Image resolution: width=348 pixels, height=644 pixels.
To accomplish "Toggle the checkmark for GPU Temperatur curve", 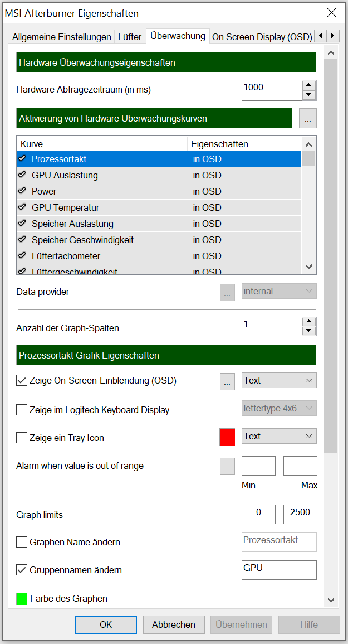I will pyautogui.click(x=23, y=207).
